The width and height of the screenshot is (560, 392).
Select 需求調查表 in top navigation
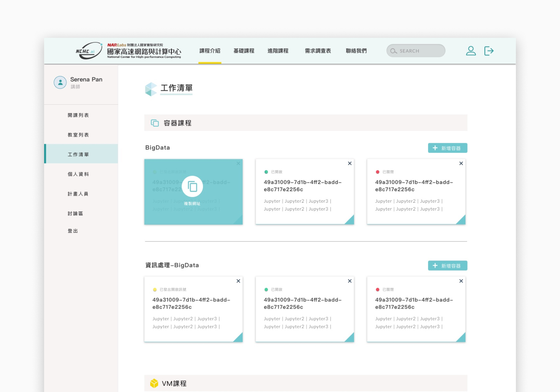click(x=318, y=51)
